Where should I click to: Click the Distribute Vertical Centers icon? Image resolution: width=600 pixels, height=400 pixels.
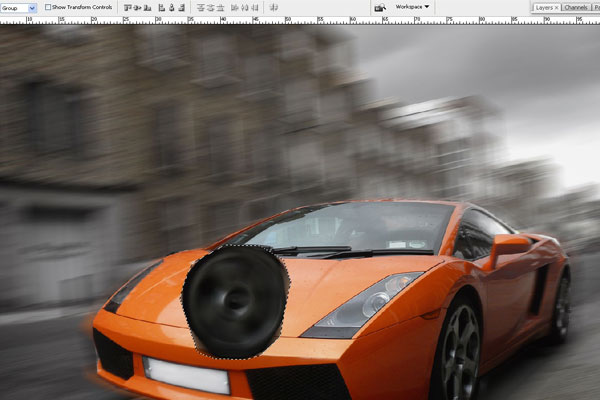210,7
